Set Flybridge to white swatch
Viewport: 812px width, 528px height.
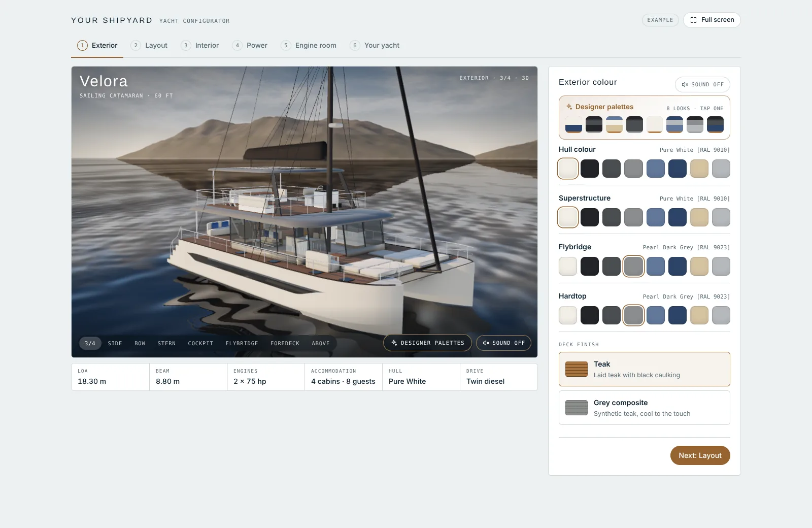coord(568,266)
